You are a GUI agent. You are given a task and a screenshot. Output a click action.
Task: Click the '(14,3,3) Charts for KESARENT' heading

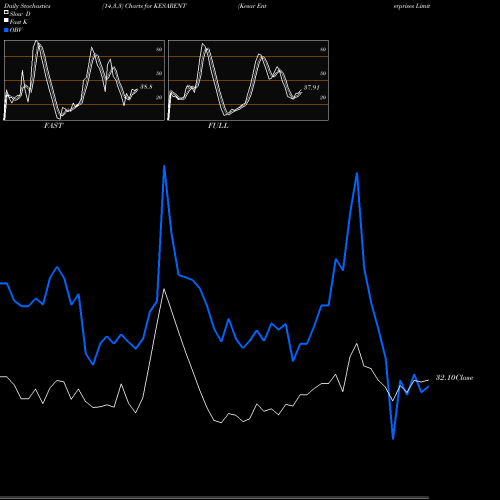point(144,6)
